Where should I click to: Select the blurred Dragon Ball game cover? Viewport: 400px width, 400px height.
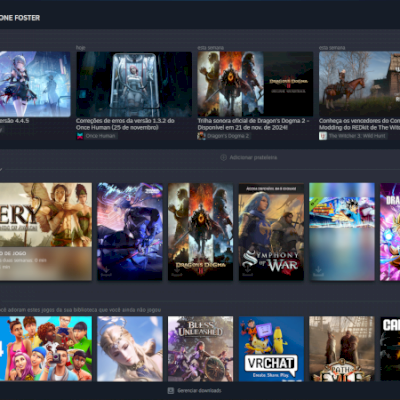pyautogui.click(x=342, y=232)
